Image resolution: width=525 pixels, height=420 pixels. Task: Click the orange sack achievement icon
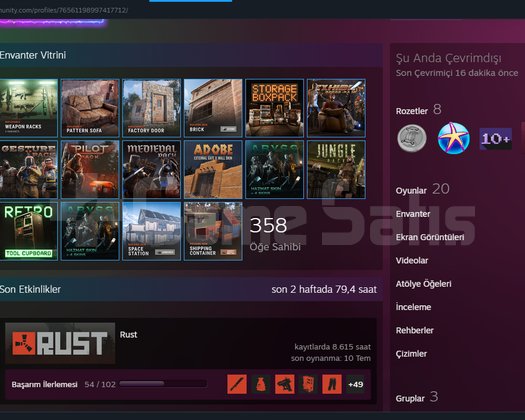pyautogui.click(x=261, y=384)
